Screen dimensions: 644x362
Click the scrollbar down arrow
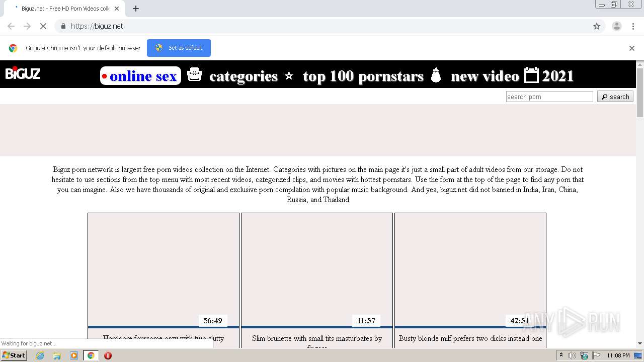(640, 343)
